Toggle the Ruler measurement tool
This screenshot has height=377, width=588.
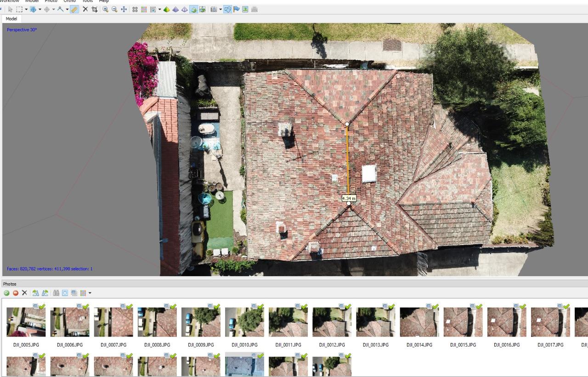point(74,9)
